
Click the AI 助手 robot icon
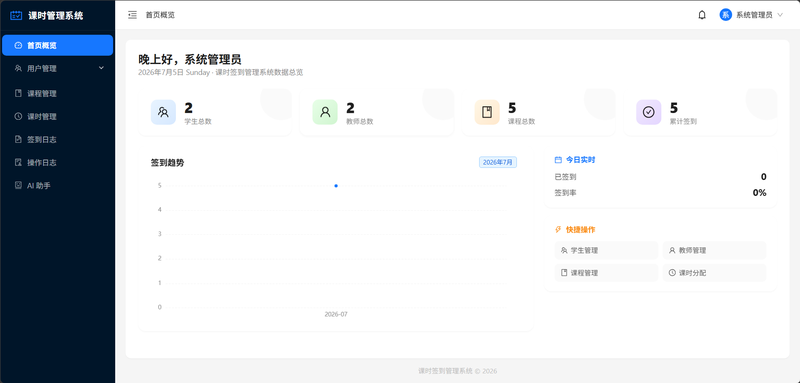tap(18, 186)
